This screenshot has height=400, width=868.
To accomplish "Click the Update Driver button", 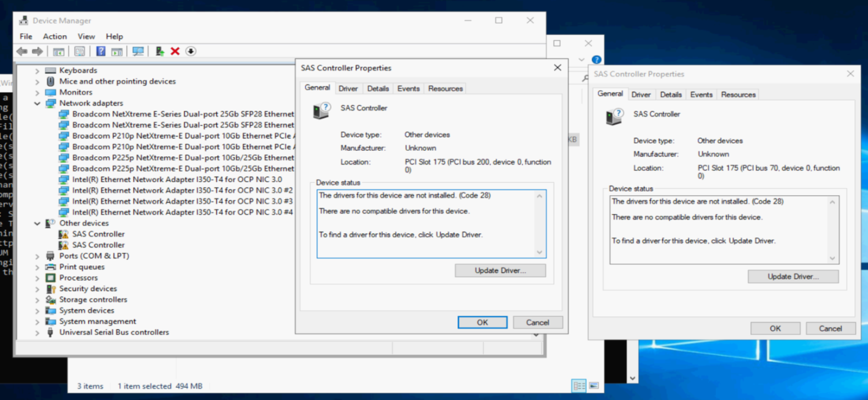I will (x=500, y=270).
